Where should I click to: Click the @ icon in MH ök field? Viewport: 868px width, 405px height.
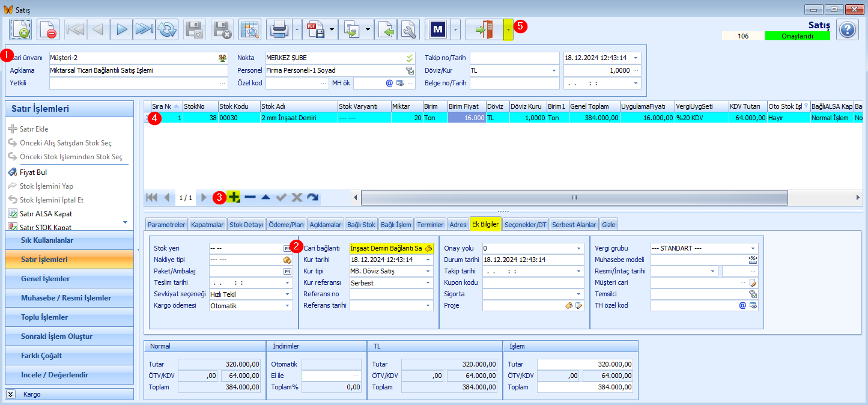click(389, 83)
